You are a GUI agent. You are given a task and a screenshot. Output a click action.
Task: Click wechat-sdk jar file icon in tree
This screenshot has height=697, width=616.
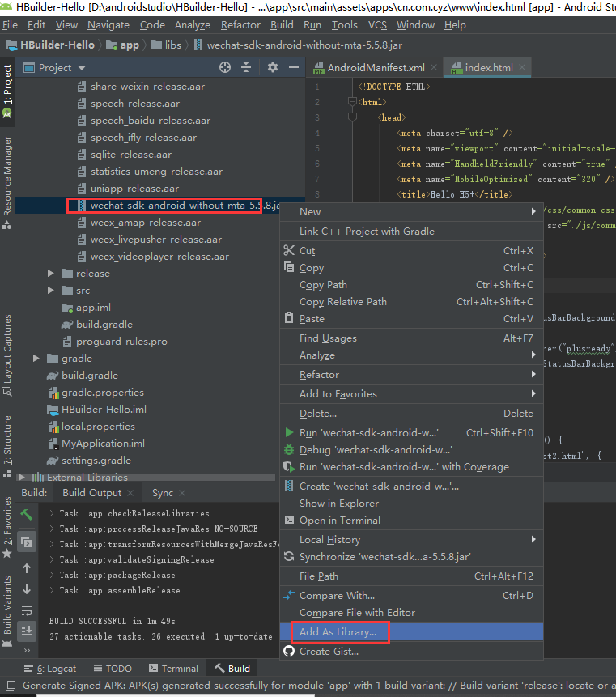click(81, 206)
